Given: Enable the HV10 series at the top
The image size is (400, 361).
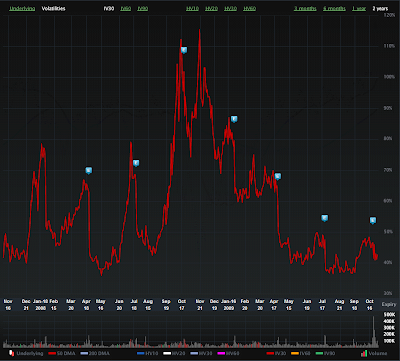Looking at the screenshot, I should coord(192,9).
